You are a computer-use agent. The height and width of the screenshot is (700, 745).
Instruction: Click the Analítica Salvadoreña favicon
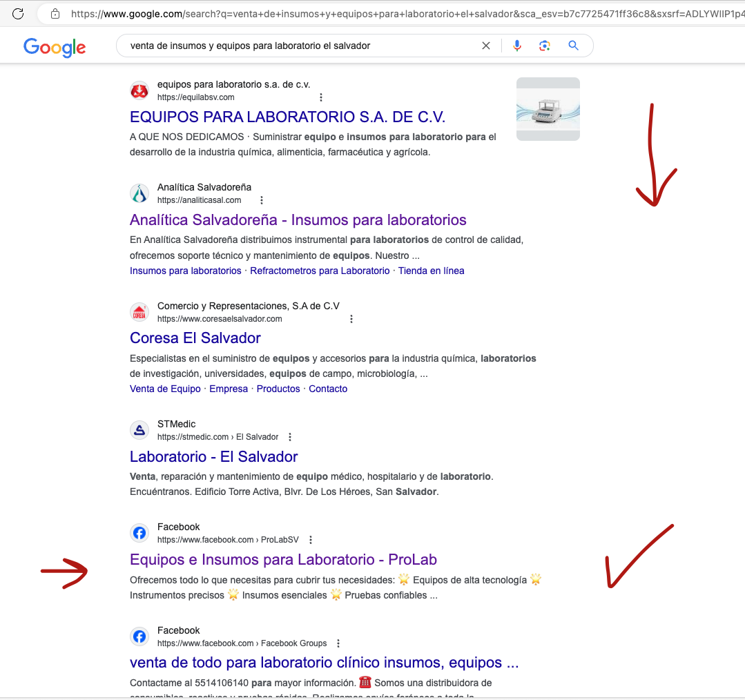point(139,193)
